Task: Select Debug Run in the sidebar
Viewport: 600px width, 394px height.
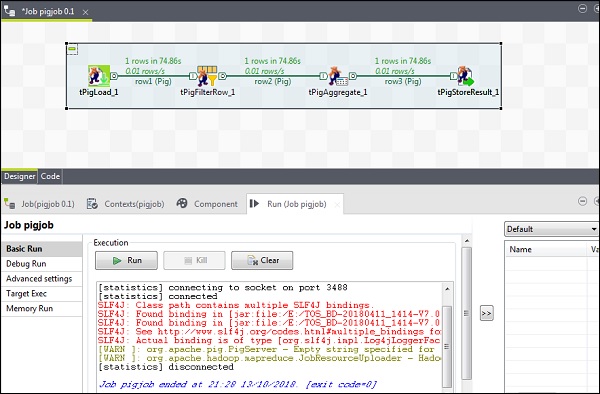Action: (26, 264)
